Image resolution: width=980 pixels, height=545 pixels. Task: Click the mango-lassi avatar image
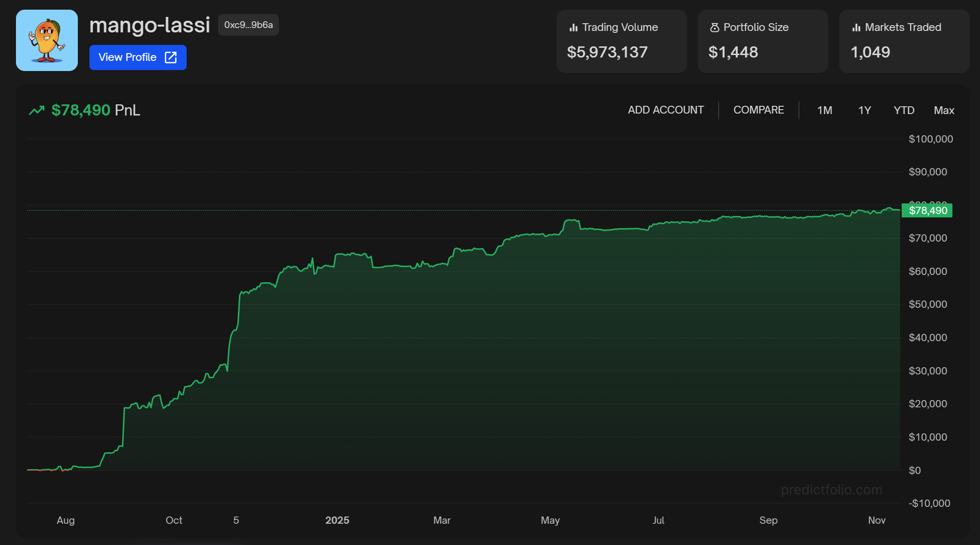pos(47,41)
